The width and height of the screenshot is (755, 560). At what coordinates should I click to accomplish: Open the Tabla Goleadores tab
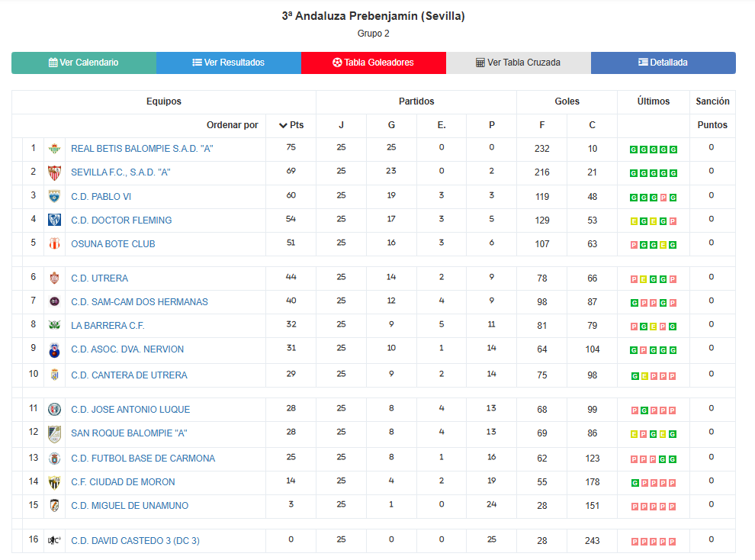pos(374,63)
